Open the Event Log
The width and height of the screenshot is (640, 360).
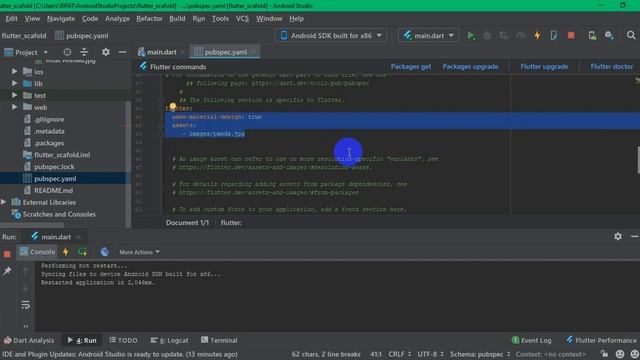tap(531, 340)
